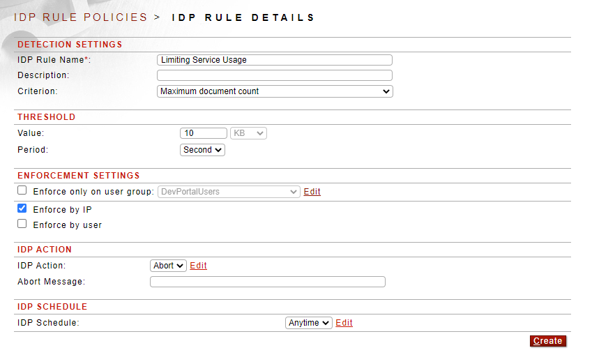Click the Anytime dropdown chevron arrow

tap(326, 323)
